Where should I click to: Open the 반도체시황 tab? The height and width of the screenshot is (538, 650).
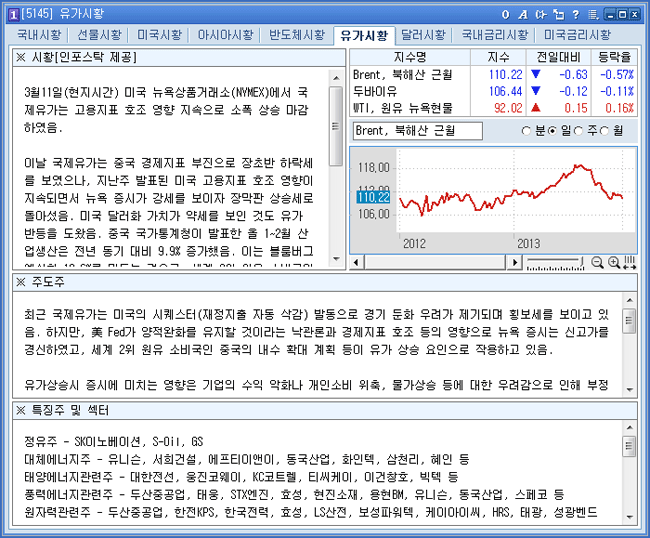point(296,35)
